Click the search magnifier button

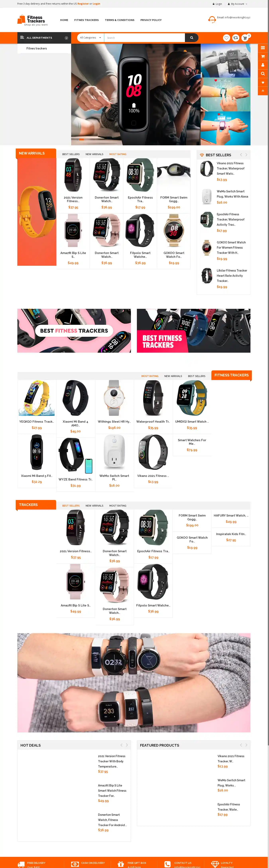tap(191, 38)
